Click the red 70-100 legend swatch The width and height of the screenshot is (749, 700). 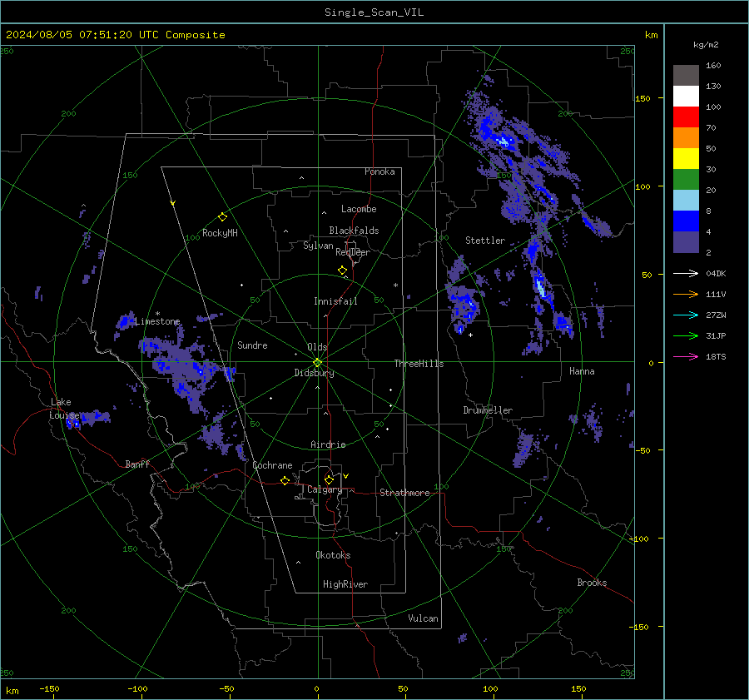[686, 117]
